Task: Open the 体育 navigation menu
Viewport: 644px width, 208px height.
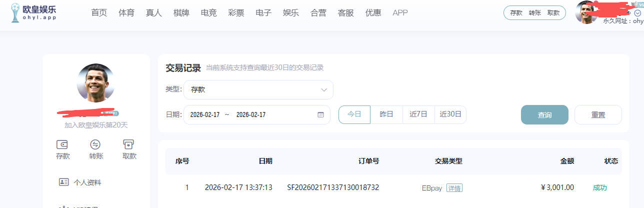Action: point(126,13)
